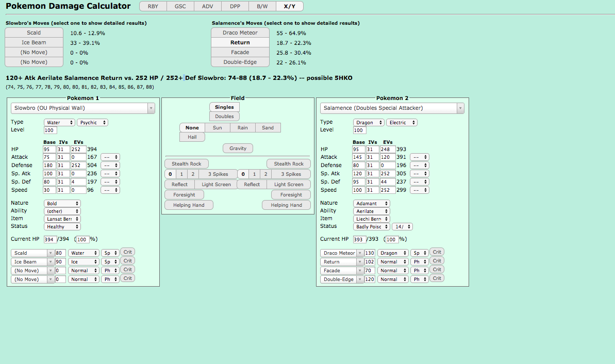Screen dimensions: 615x364
Task: Open the poison turn counter dropdown
Action: point(403,227)
